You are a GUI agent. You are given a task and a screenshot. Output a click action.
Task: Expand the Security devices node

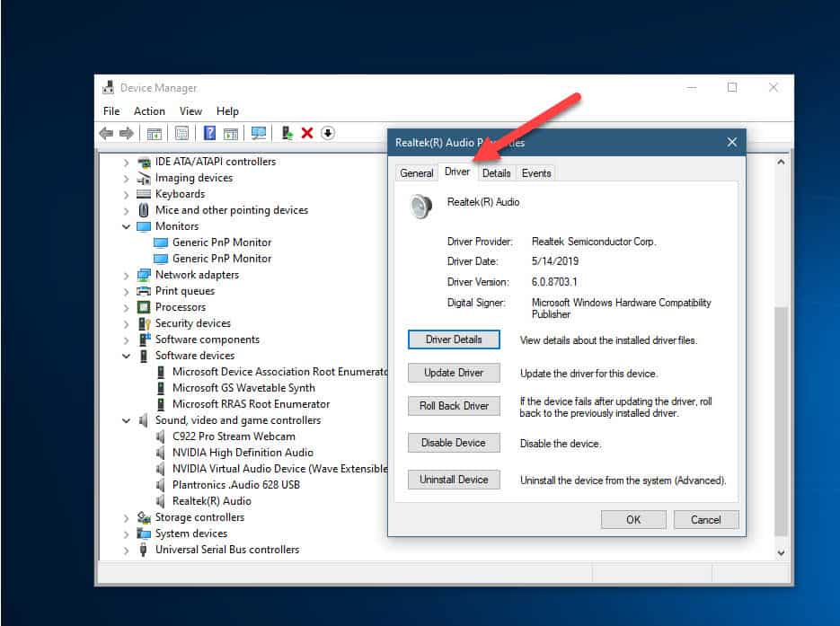click(x=126, y=324)
